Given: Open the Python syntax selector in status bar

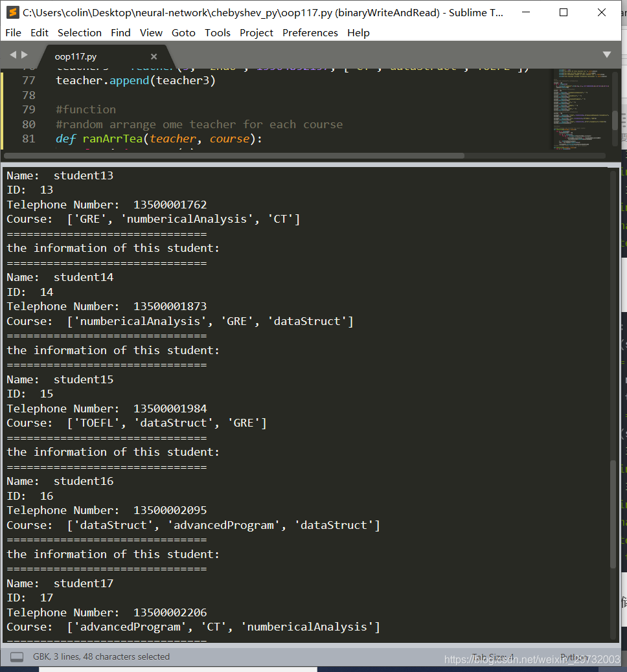Looking at the screenshot, I should click(574, 657).
